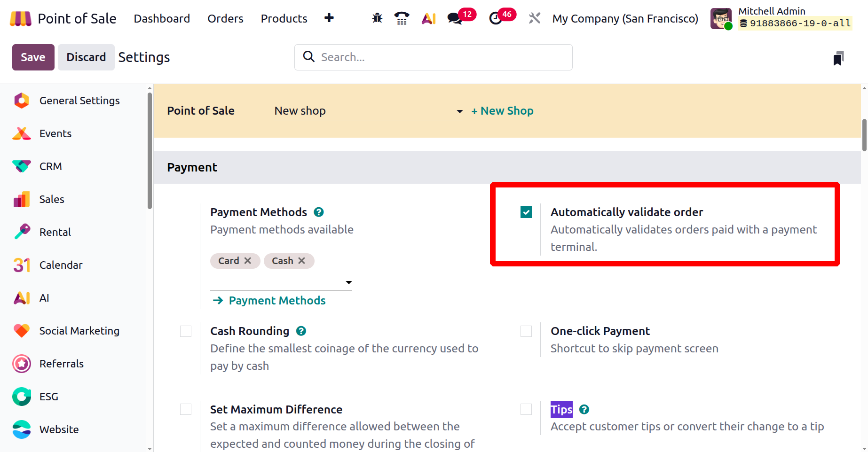Click the Save button
This screenshot has height=452, width=868.
(33, 57)
